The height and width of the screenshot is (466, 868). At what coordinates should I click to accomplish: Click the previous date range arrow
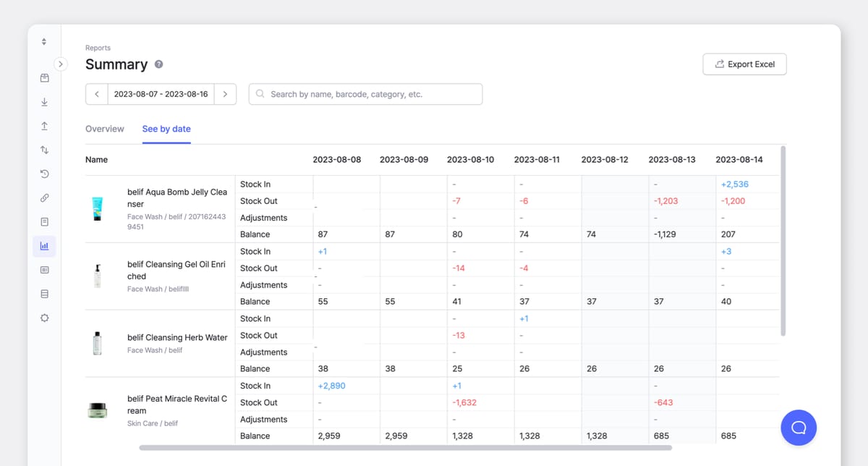[x=96, y=94]
